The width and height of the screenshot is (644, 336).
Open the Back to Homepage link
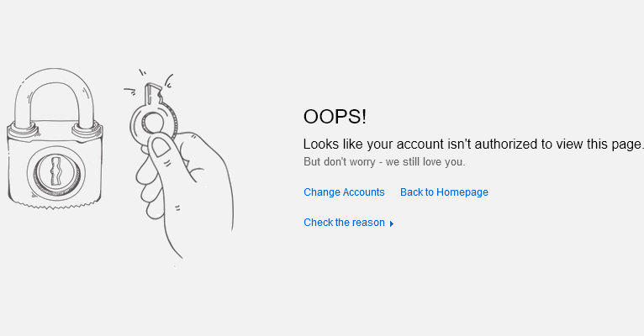pyautogui.click(x=444, y=192)
